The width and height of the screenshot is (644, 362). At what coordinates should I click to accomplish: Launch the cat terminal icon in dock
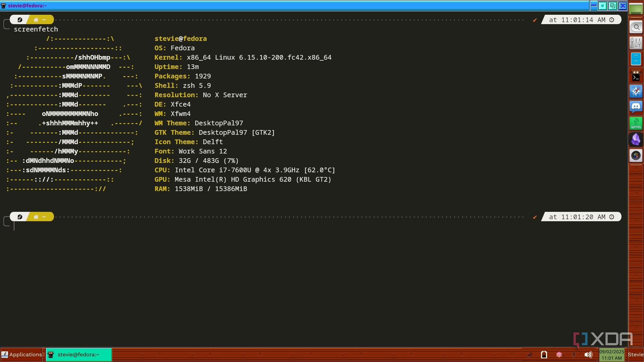(x=636, y=76)
